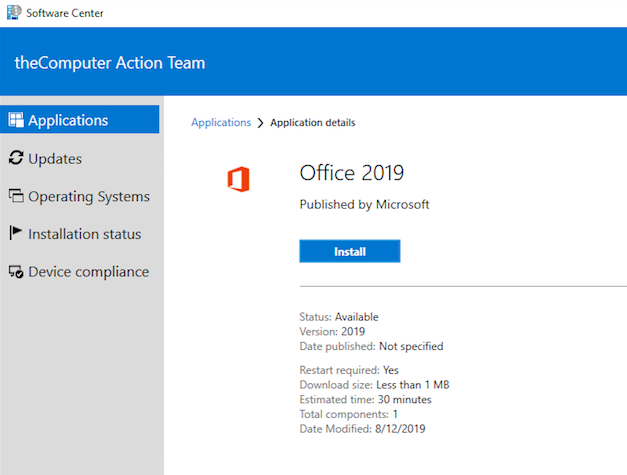
Task: Go to Device compliance page
Action: (x=88, y=272)
